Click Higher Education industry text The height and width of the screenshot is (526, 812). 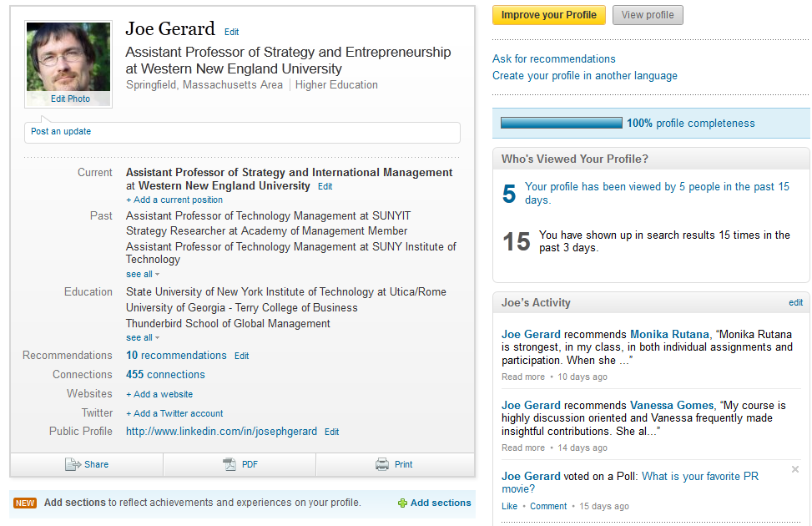point(336,85)
